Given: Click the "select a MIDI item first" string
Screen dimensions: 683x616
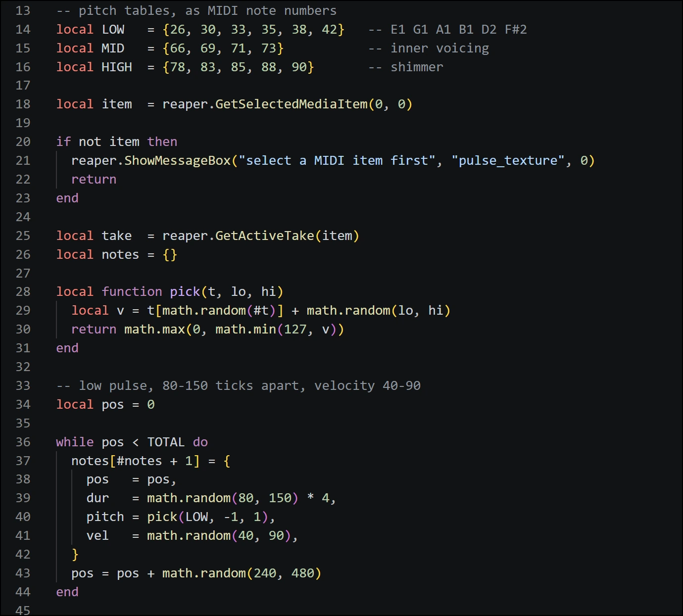Looking at the screenshot, I should 337,160.
